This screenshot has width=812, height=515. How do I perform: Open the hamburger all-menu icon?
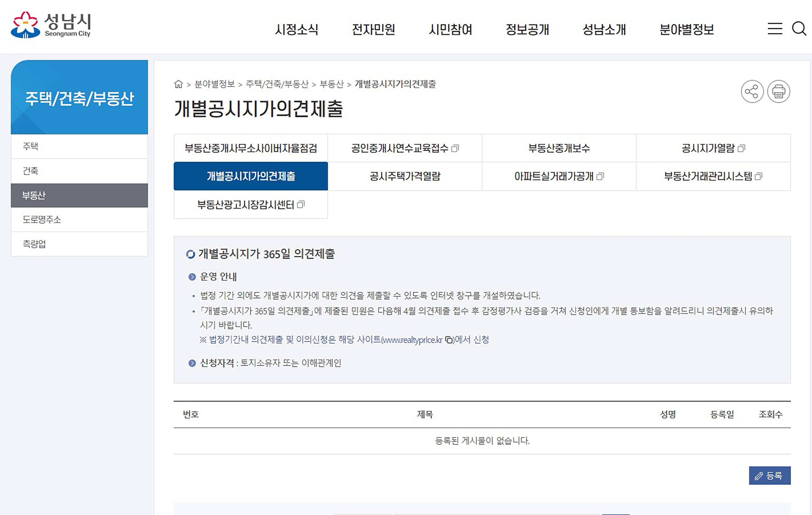[x=775, y=29]
